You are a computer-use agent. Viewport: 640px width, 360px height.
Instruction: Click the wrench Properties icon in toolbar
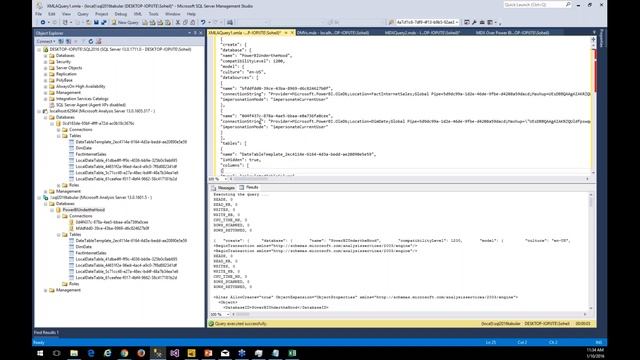tap(474, 22)
